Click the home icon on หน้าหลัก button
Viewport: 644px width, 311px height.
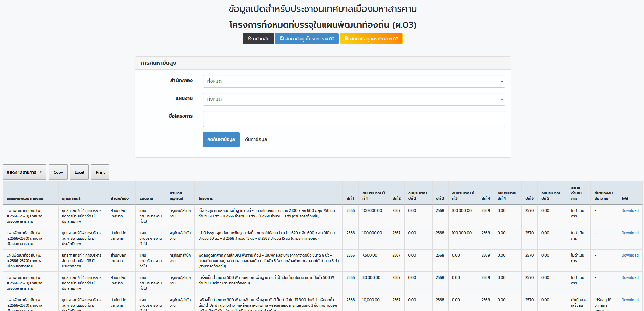pyautogui.click(x=250, y=38)
